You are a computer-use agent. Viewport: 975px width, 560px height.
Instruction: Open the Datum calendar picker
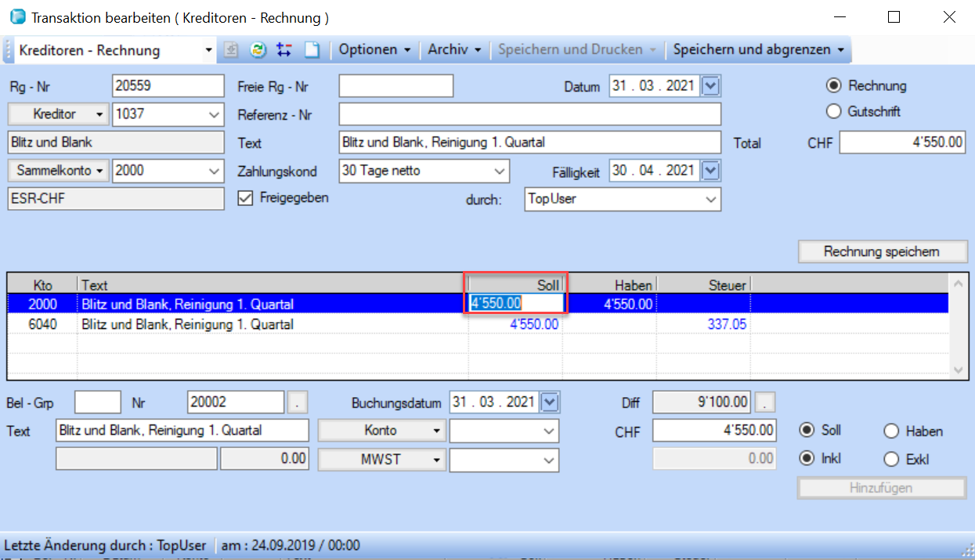710,86
